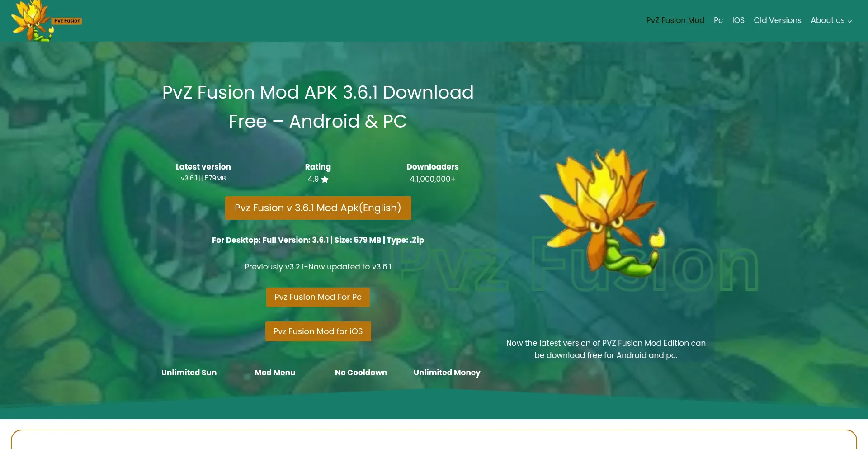Open the Pc menu item
Image resolution: width=868 pixels, height=449 pixels.
point(718,20)
